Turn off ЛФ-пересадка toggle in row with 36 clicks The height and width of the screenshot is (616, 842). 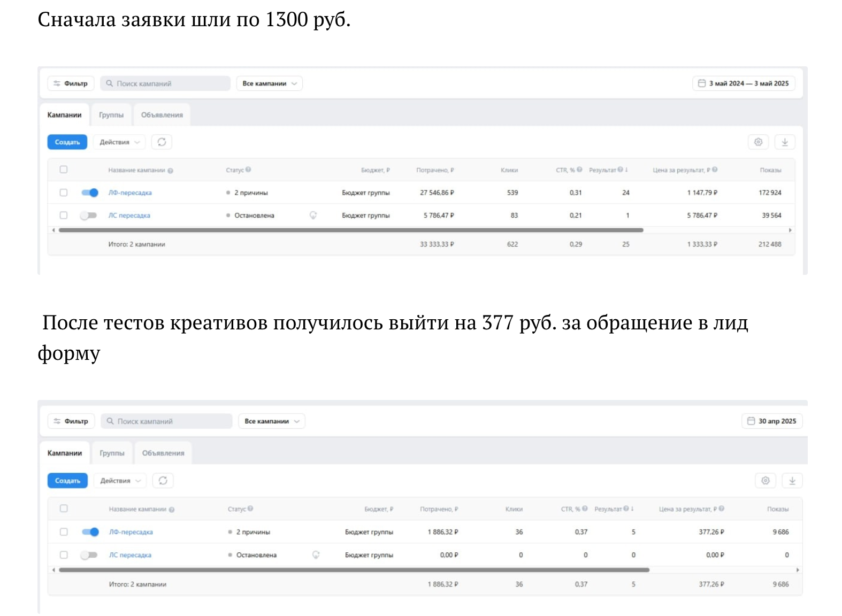pos(90,532)
